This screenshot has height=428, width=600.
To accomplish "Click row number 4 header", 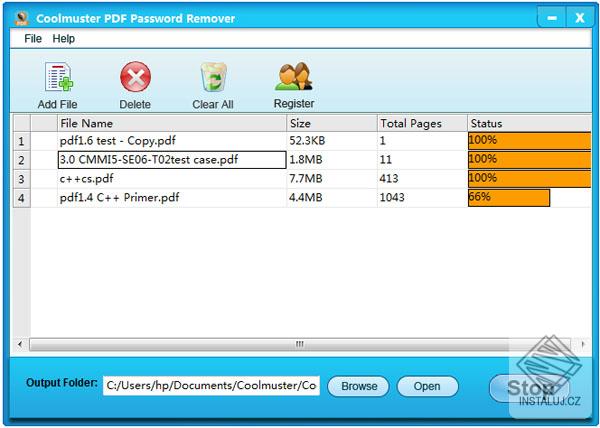I will click(x=21, y=198).
